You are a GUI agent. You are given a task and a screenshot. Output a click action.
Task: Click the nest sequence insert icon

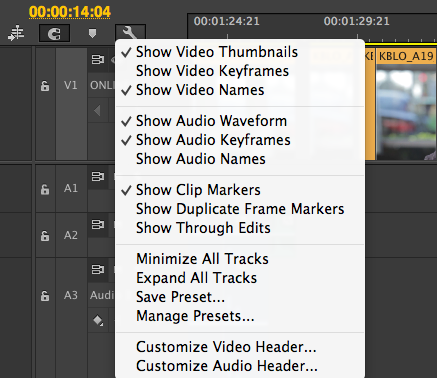(x=16, y=33)
